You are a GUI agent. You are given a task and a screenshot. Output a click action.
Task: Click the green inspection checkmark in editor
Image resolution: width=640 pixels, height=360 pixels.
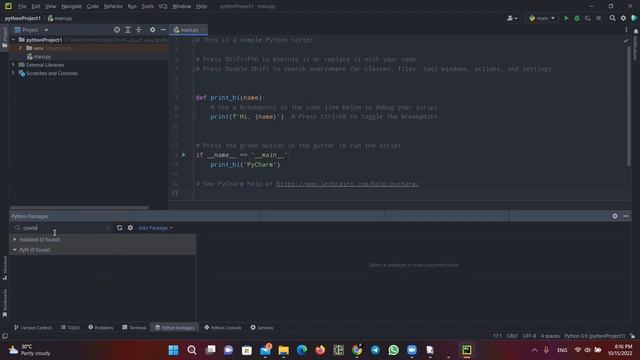(x=626, y=40)
